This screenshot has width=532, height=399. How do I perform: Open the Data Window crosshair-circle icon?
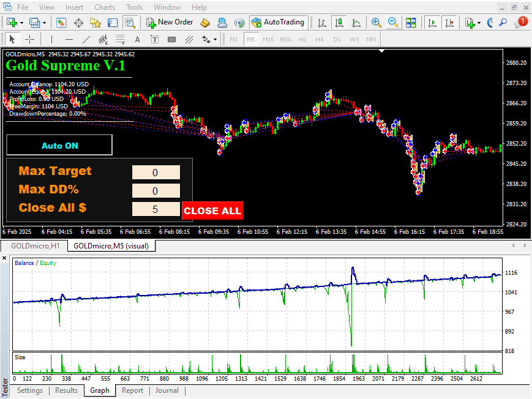(x=79, y=23)
